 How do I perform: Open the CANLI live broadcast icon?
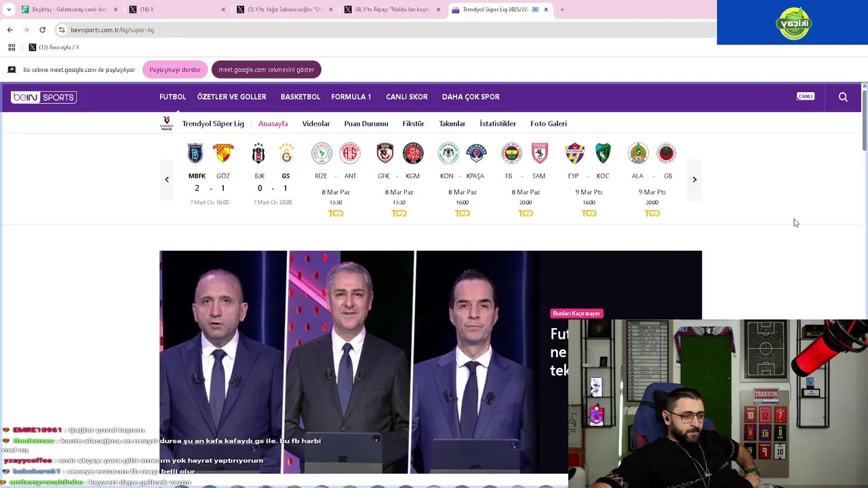tap(805, 96)
